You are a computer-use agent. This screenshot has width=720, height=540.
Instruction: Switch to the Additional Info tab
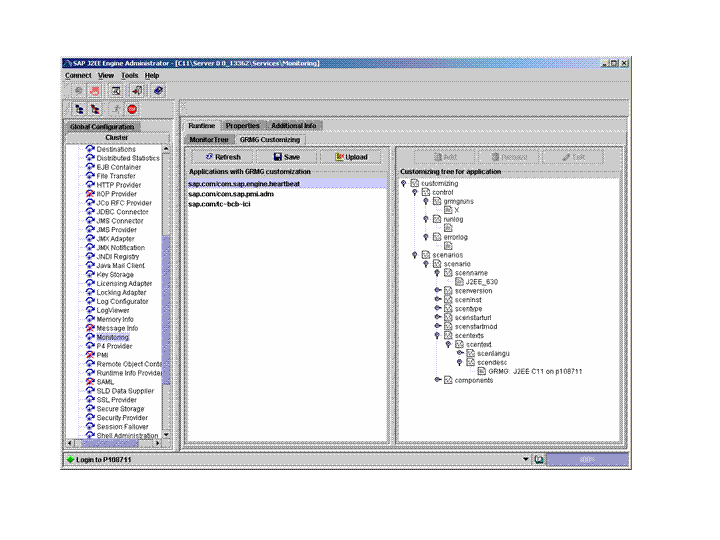click(x=293, y=125)
